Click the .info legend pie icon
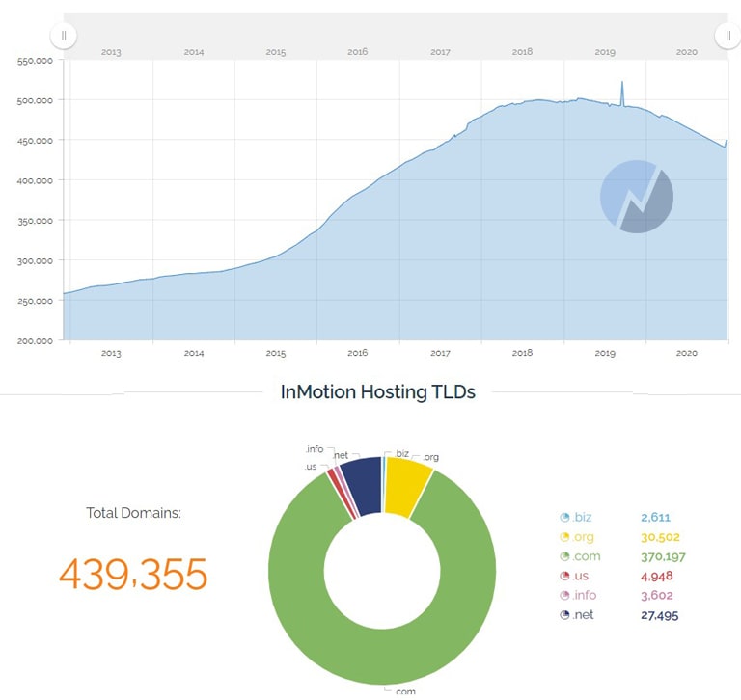This screenshot has width=741, height=700. (564, 595)
